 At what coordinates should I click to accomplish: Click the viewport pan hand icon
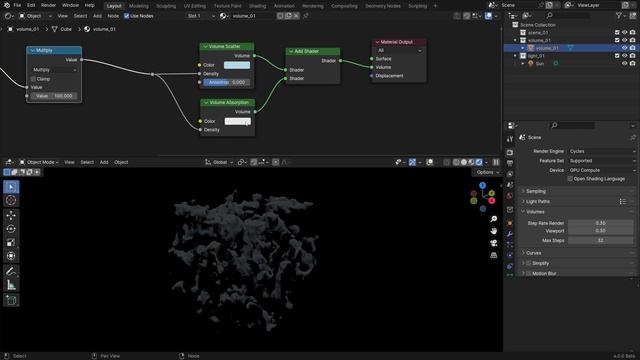493,231
